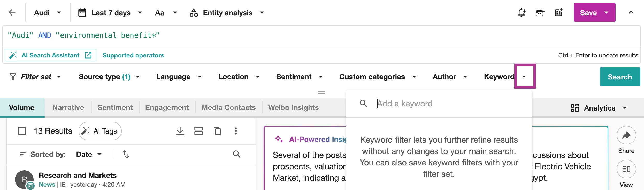Viewport: 644px width, 190px height.
Task: Select all 13 results checkbox
Action: pyautogui.click(x=22, y=131)
